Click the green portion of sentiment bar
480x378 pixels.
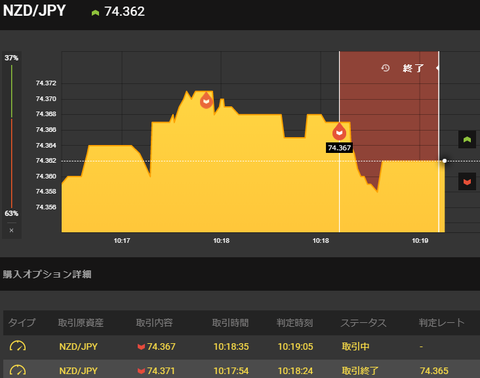click(12, 91)
